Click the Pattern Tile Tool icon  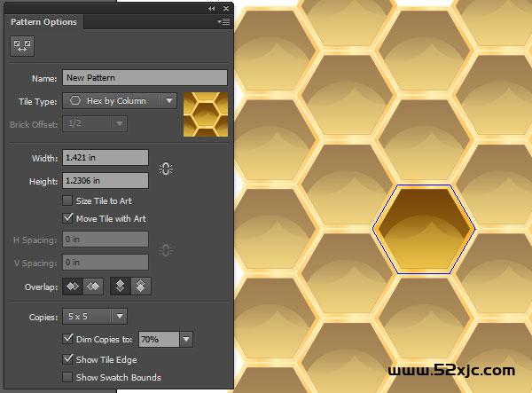[x=19, y=48]
